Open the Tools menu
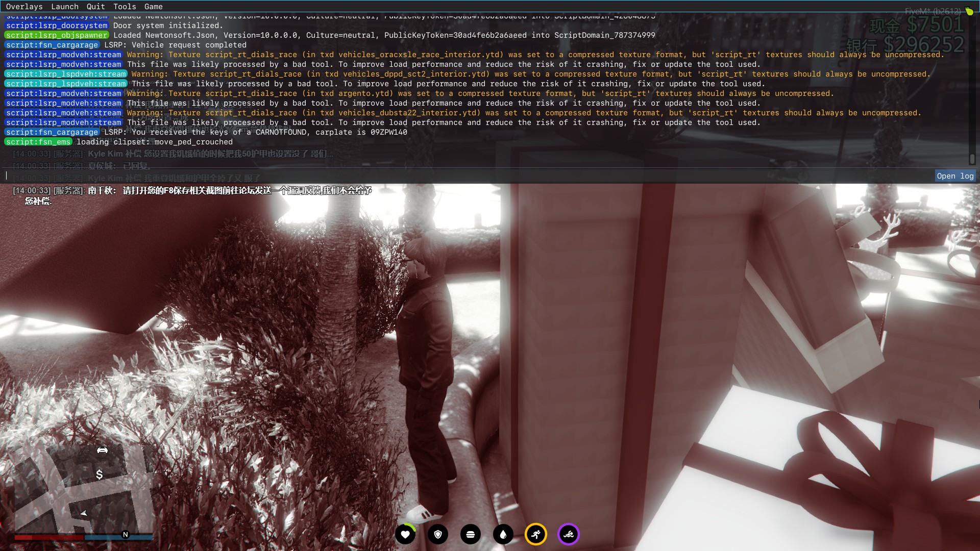 (x=125, y=7)
